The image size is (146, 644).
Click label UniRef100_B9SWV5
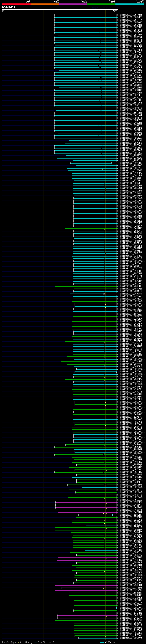(x=131, y=638)
